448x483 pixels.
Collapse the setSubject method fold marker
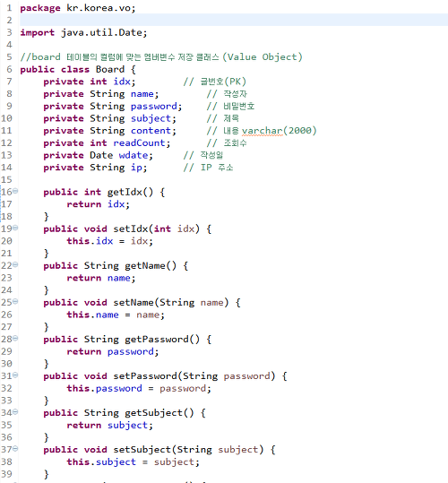[x=15, y=449]
